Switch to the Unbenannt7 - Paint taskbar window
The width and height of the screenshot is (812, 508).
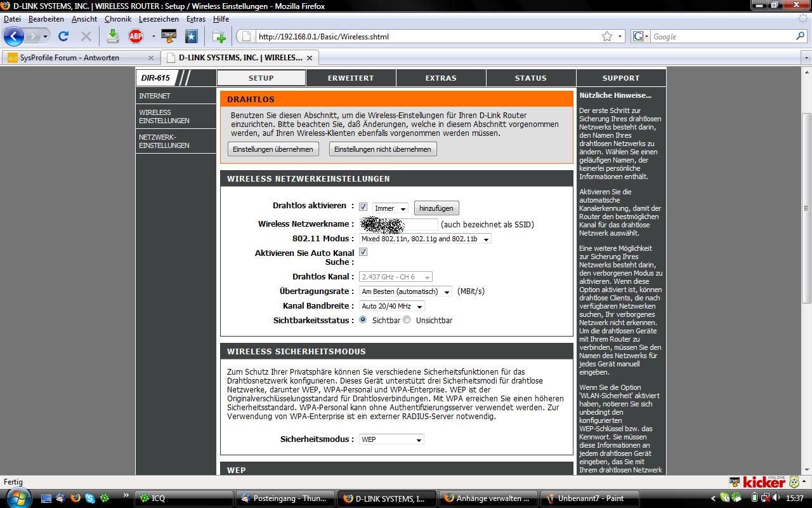(591, 498)
